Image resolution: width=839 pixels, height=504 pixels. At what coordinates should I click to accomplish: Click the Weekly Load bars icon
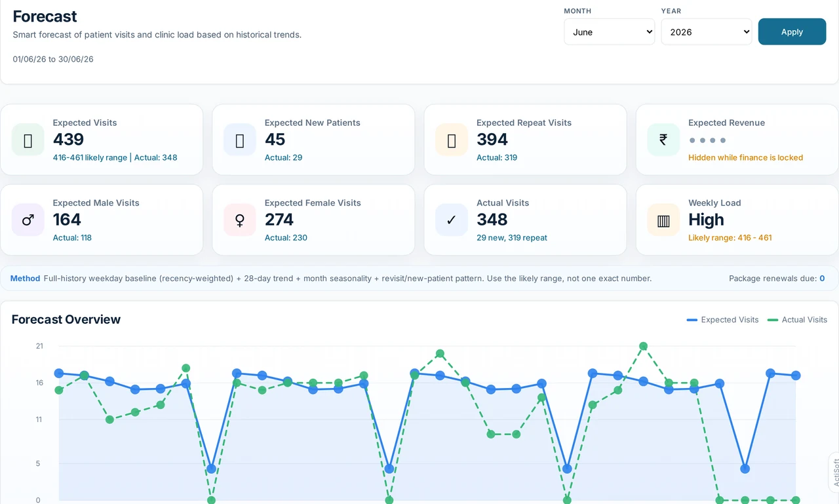pyautogui.click(x=663, y=220)
